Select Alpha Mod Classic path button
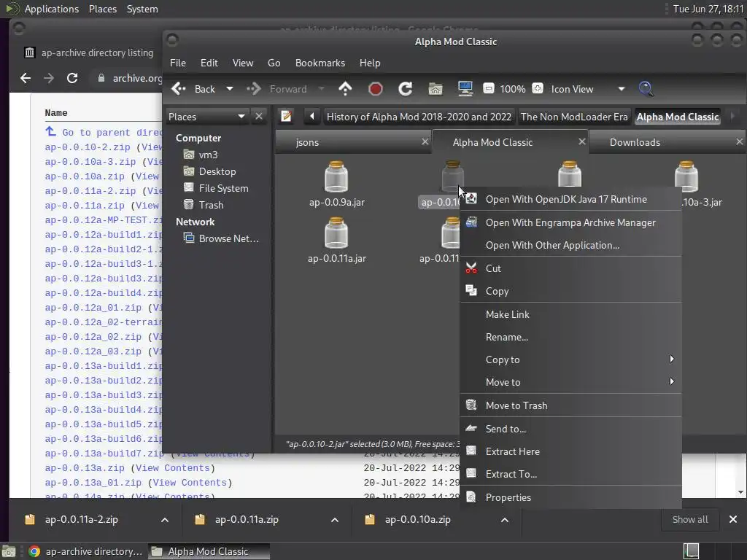This screenshot has height=560, width=747. (678, 117)
